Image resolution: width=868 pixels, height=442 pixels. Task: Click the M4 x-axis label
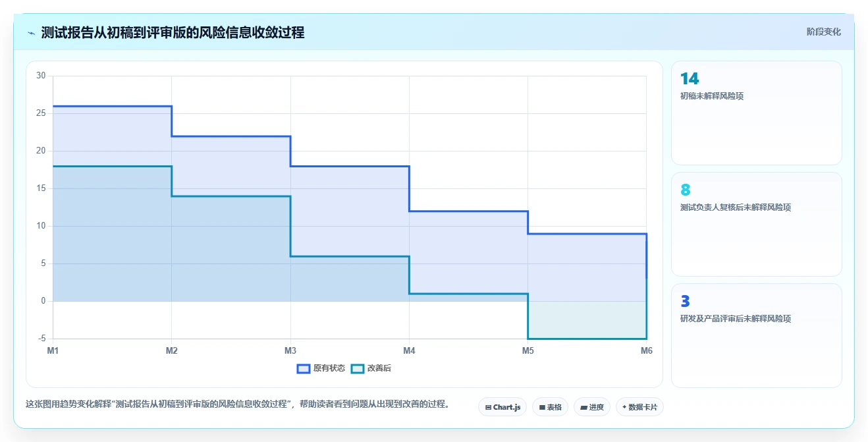pos(409,351)
